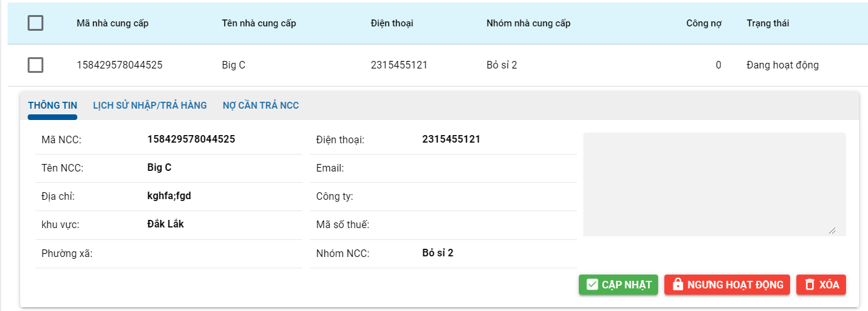
Task: Click the notes text area resize handle
Action: click(832, 231)
